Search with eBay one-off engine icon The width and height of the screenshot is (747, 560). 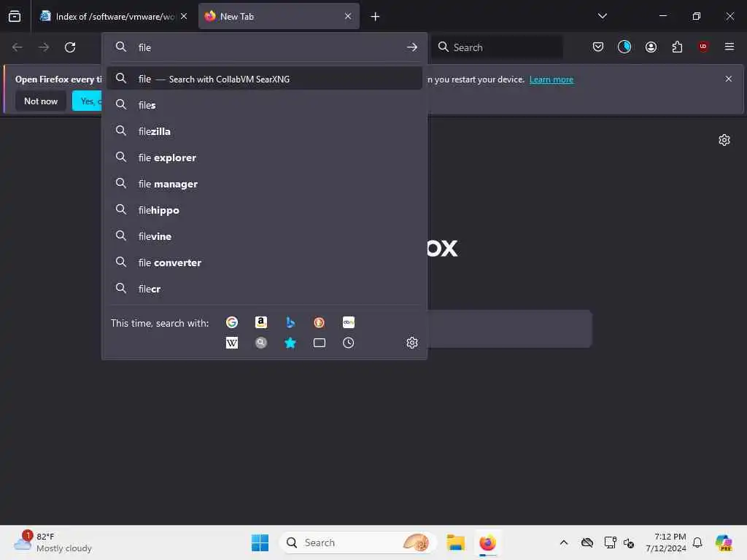coord(348,322)
